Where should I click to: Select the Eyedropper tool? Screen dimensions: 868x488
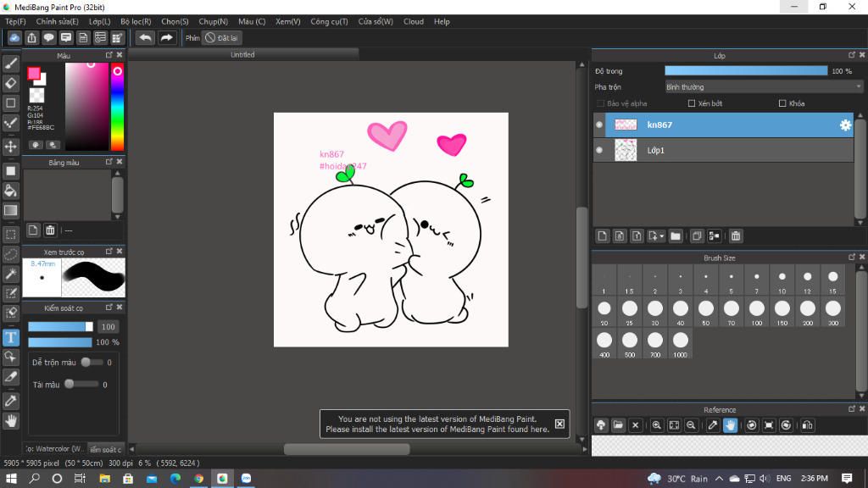(x=11, y=400)
